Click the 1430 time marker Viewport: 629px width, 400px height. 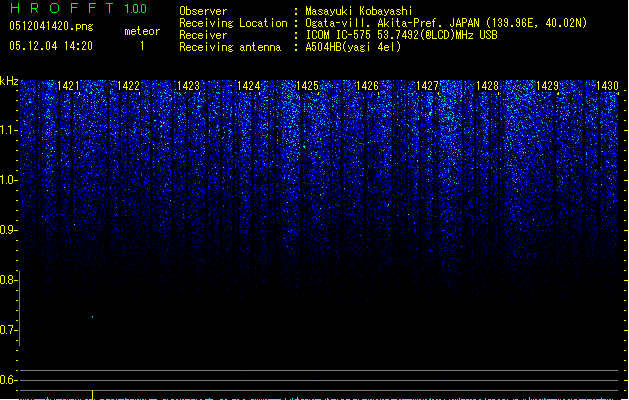pyautogui.click(x=607, y=86)
